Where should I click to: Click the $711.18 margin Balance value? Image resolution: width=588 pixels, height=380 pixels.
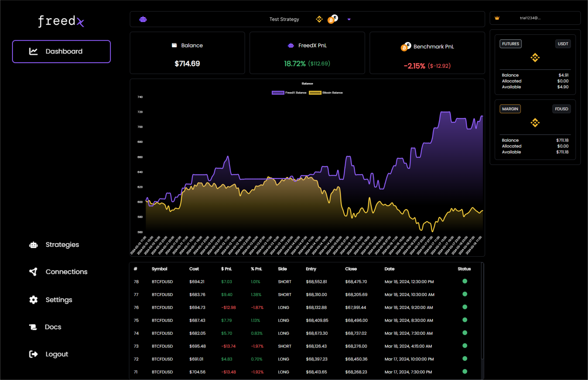pos(562,140)
